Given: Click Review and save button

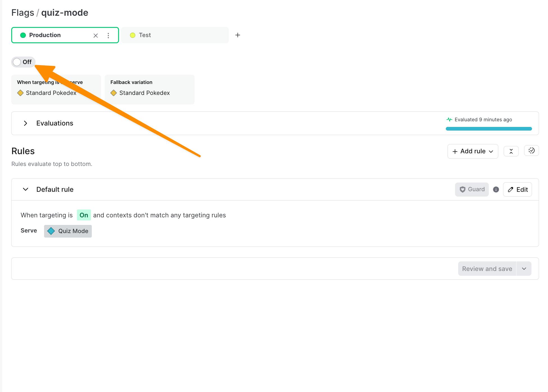Looking at the screenshot, I should coord(487,269).
